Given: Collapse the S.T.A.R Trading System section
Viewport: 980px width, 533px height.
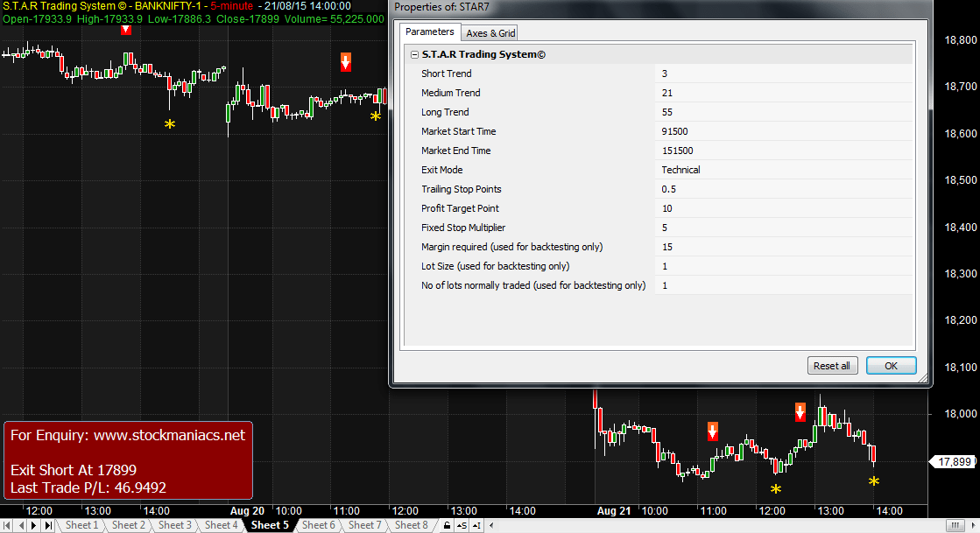Looking at the screenshot, I should (x=413, y=54).
